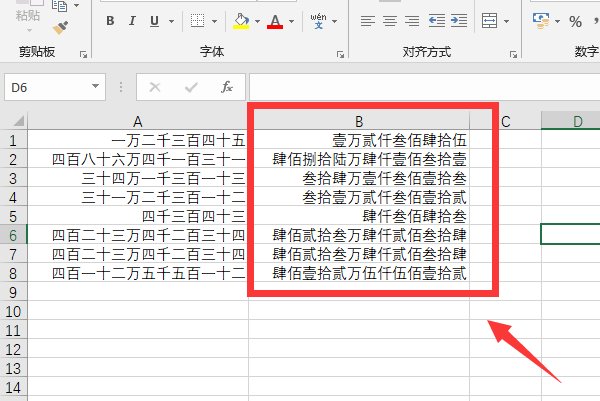Apply fill color bucket
Screen dimensions: 600x401
[241, 21]
